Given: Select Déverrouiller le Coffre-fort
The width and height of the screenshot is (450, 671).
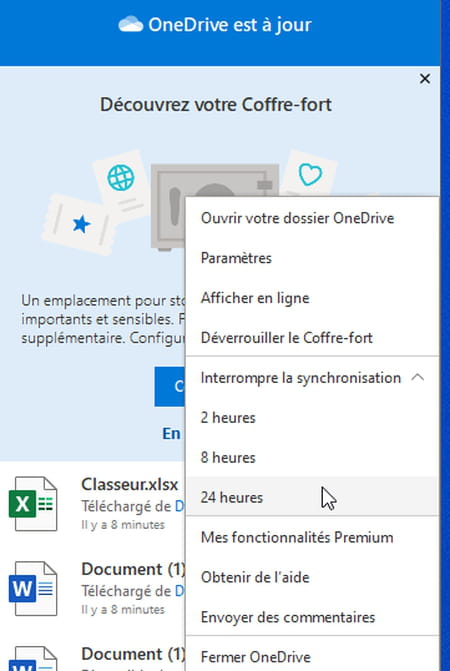Looking at the screenshot, I should [313, 338].
